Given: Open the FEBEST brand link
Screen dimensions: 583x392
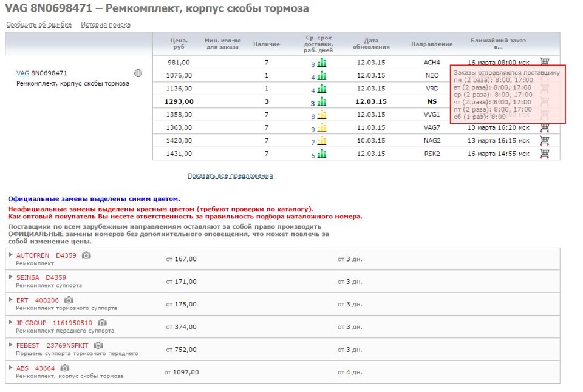Looking at the screenshot, I should 28,345.
